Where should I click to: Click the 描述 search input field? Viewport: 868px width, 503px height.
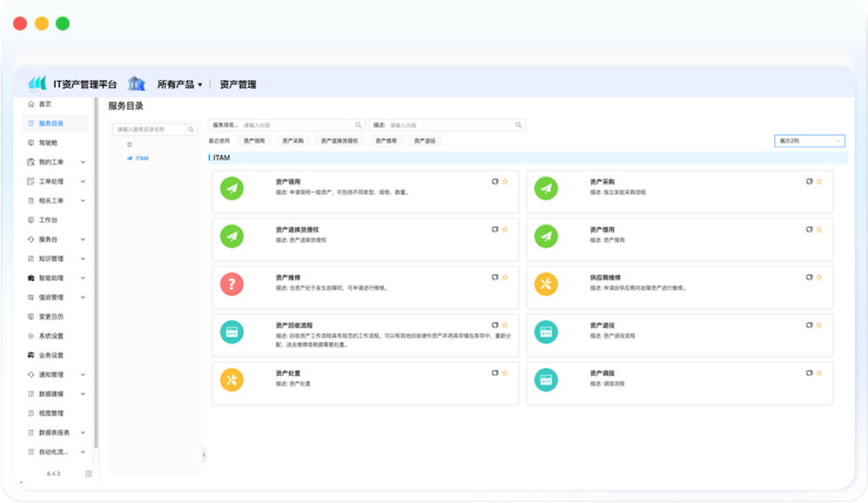tap(448, 125)
